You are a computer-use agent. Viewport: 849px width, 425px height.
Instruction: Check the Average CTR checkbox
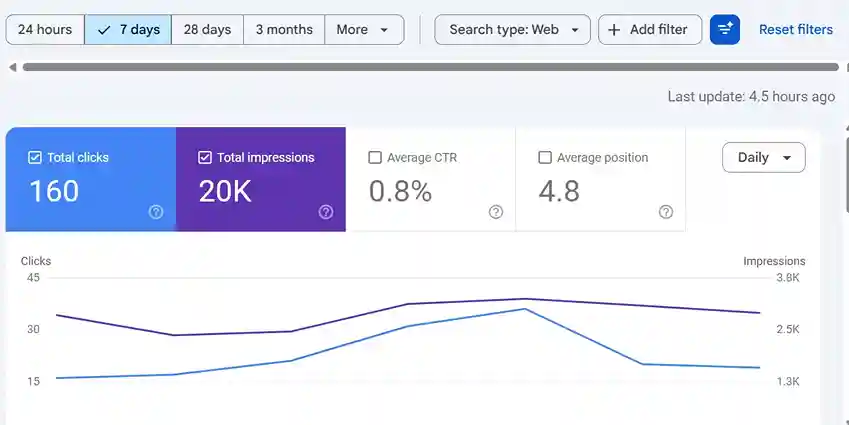click(375, 158)
